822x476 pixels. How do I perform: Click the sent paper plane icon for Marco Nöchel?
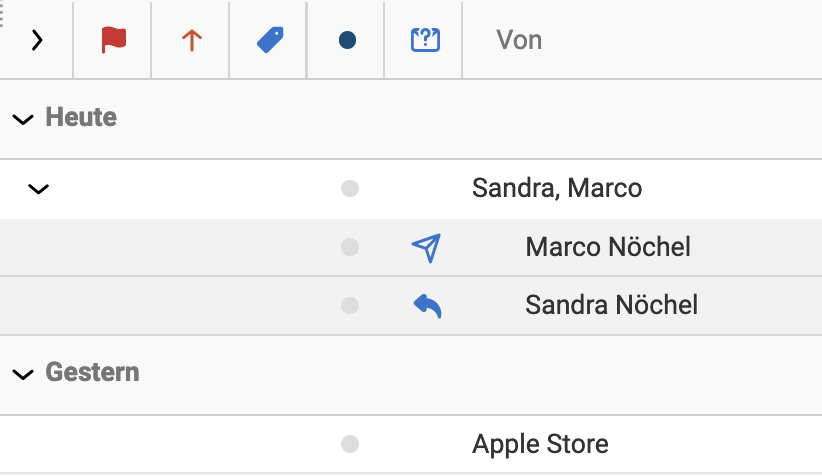pyautogui.click(x=426, y=247)
